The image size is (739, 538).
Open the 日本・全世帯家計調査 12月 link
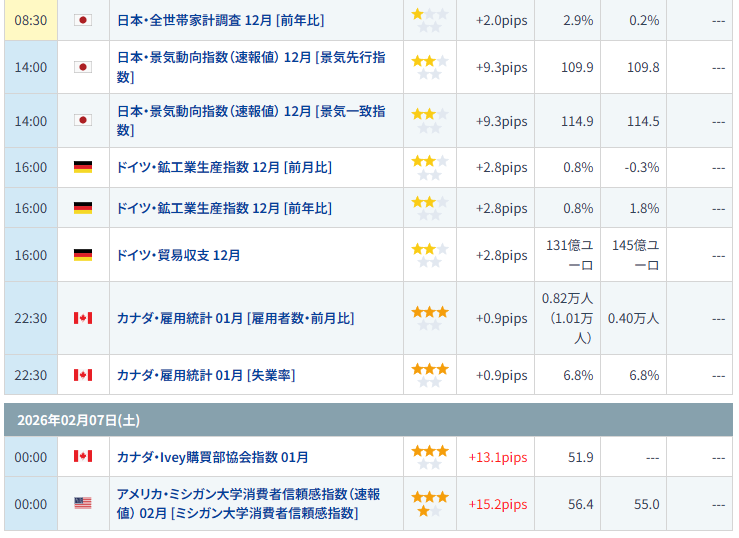[x=220, y=20]
